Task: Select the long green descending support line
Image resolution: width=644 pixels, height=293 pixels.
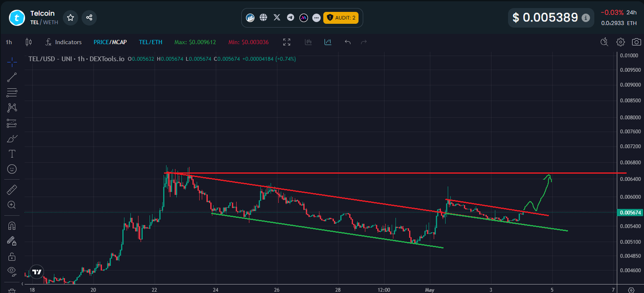Action: tap(328, 231)
